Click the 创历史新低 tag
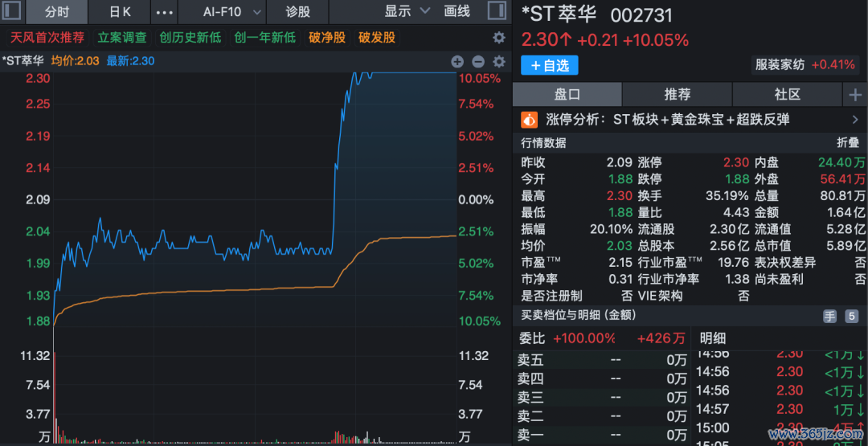Screen dimensions: 868x446 [x=190, y=38]
